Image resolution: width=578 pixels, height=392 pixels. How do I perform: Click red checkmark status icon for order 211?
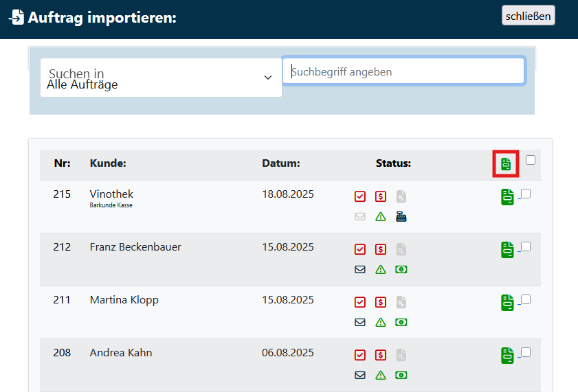tap(359, 302)
